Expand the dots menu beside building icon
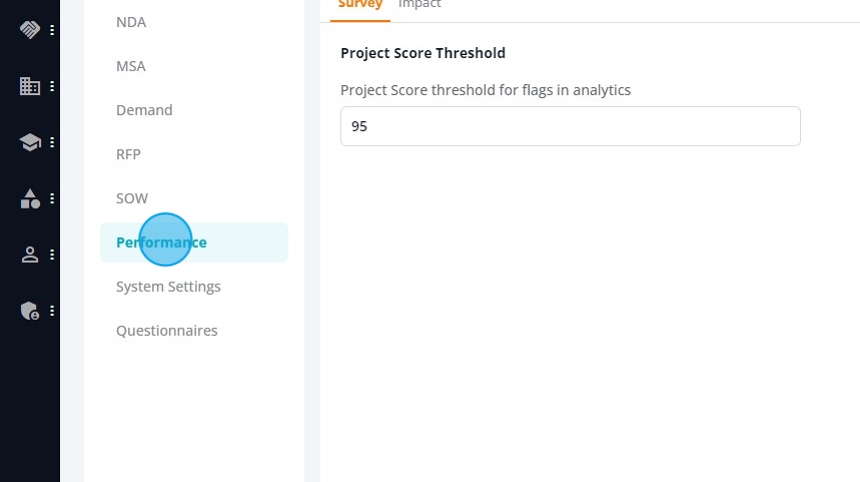This screenshot has width=860, height=482. (52, 86)
